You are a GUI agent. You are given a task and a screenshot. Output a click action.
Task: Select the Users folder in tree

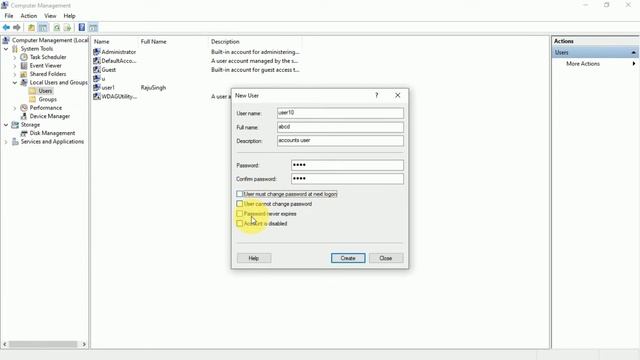click(45, 91)
